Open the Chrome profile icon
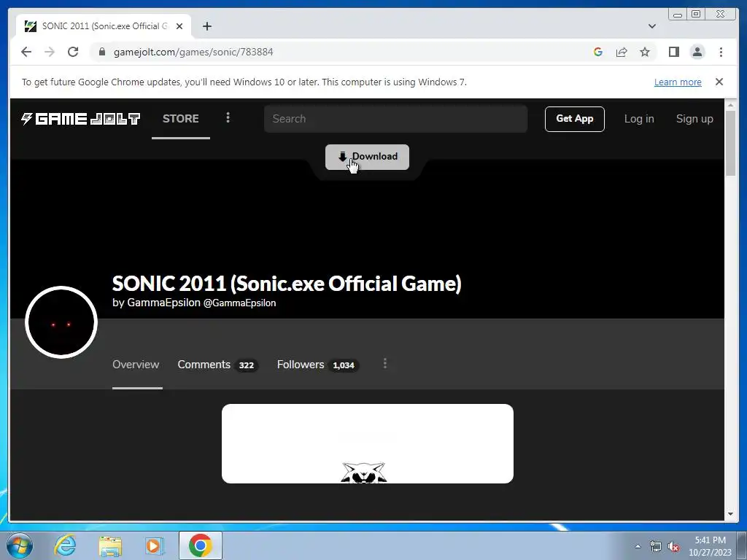747x560 pixels. pos(697,52)
